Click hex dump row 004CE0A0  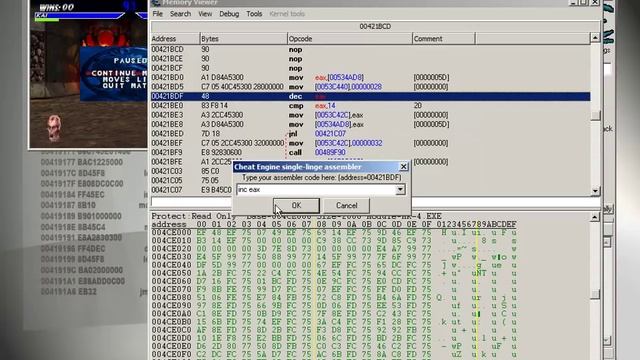[334, 314]
